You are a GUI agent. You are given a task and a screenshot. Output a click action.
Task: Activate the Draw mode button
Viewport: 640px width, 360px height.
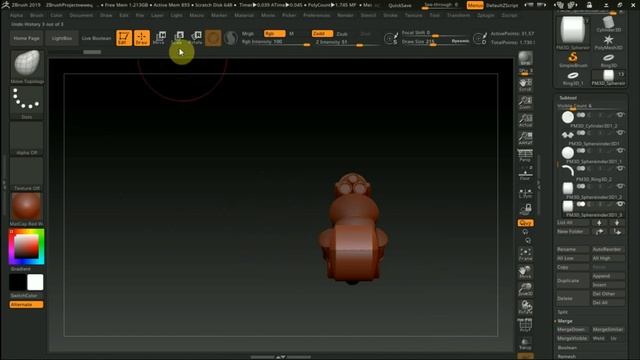tap(142, 38)
